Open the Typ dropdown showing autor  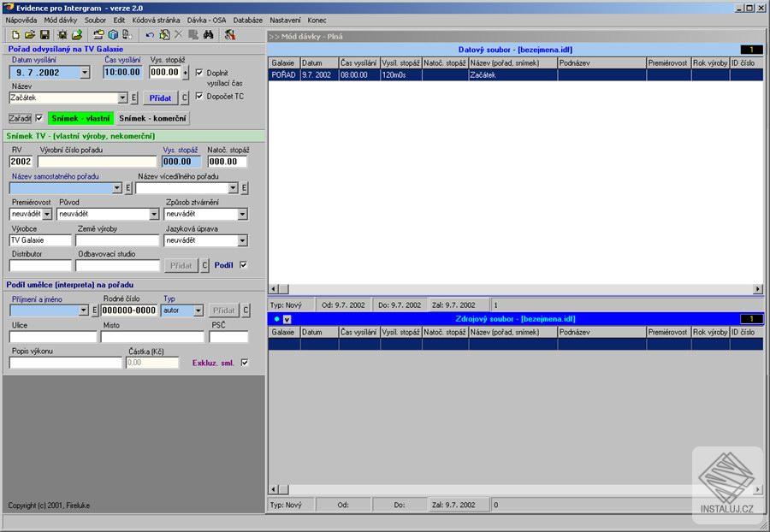(198, 310)
